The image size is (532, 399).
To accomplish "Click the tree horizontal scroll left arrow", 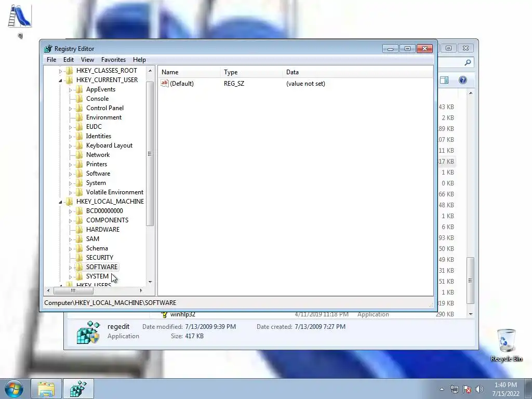I will 48,290.
